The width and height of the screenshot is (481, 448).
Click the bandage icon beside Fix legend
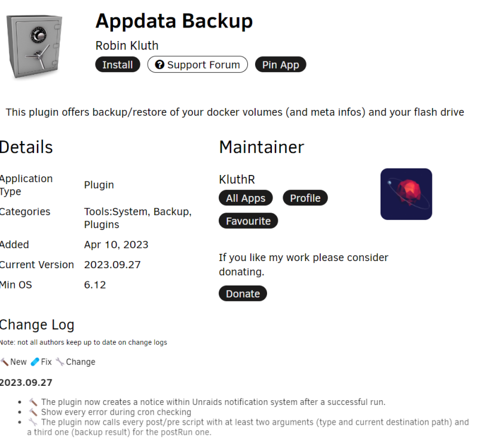pyautogui.click(x=35, y=362)
